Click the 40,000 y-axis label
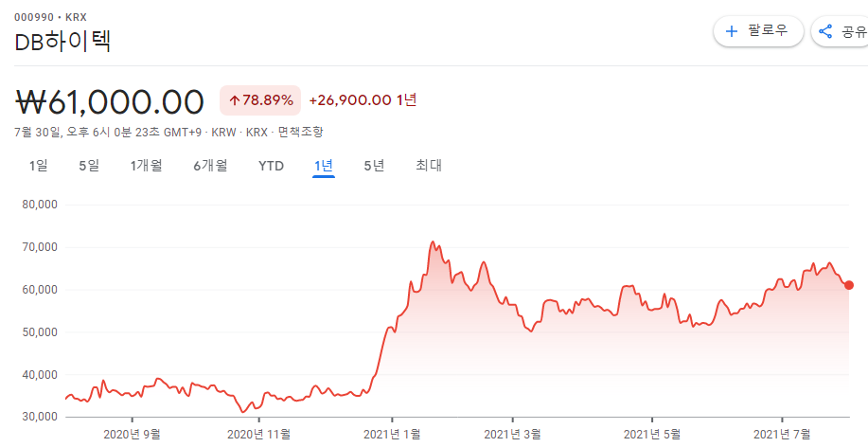Screen dimensions: 868x447 (40, 374)
